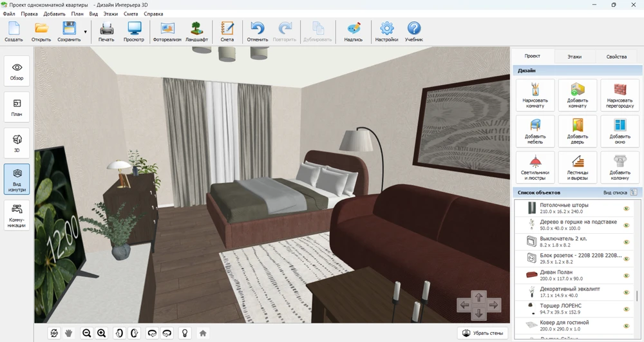Choose Светильники и люстры

[x=535, y=168]
